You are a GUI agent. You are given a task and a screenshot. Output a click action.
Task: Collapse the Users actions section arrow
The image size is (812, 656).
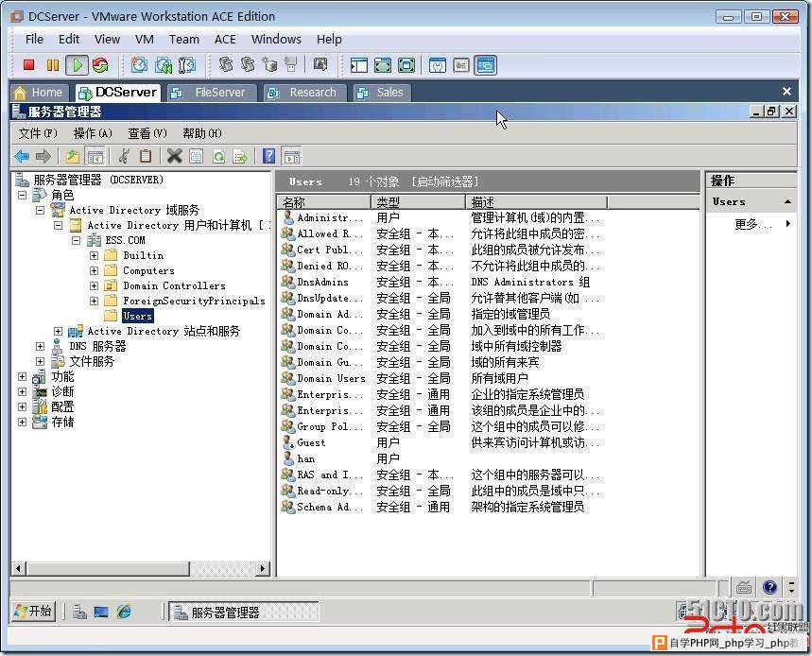point(787,201)
